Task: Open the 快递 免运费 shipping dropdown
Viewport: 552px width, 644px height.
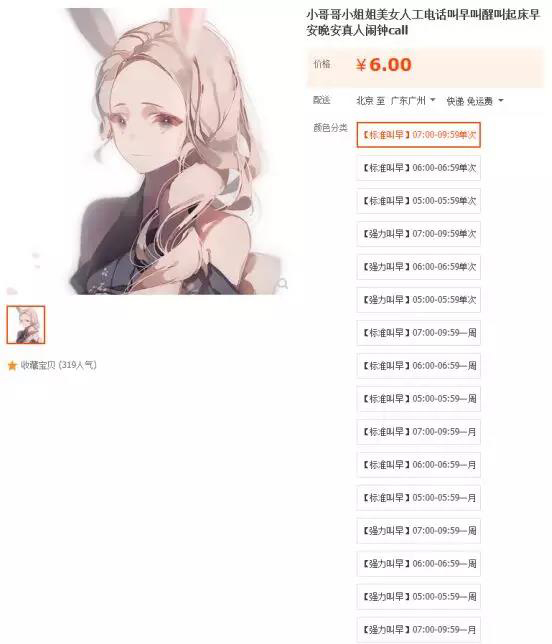Action: [x=475, y=101]
